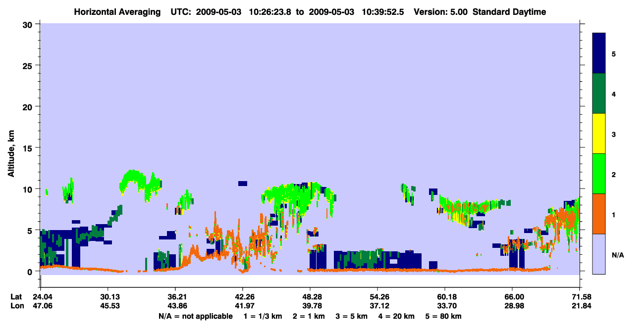Click the dark green colorbar segment labeled 4
The height and width of the screenshot is (330, 644).
tap(599, 94)
